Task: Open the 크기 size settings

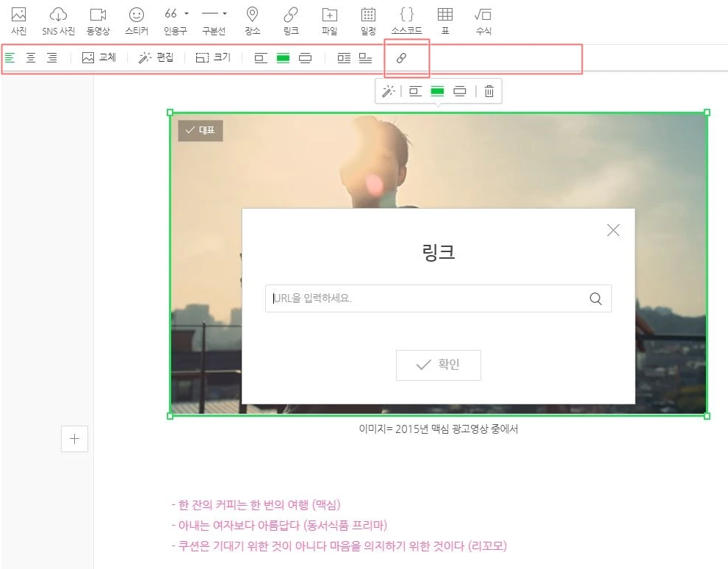Action: pyautogui.click(x=212, y=59)
